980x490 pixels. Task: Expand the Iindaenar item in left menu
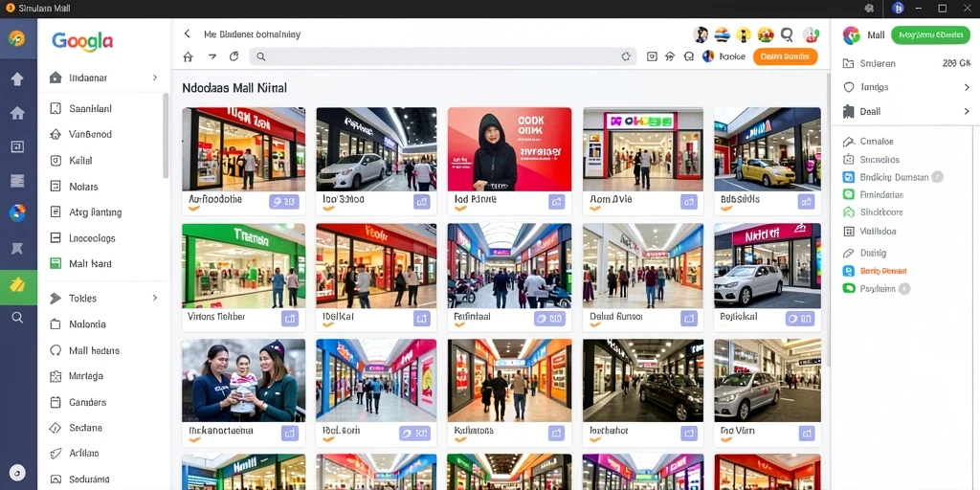[x=154, y=78]
